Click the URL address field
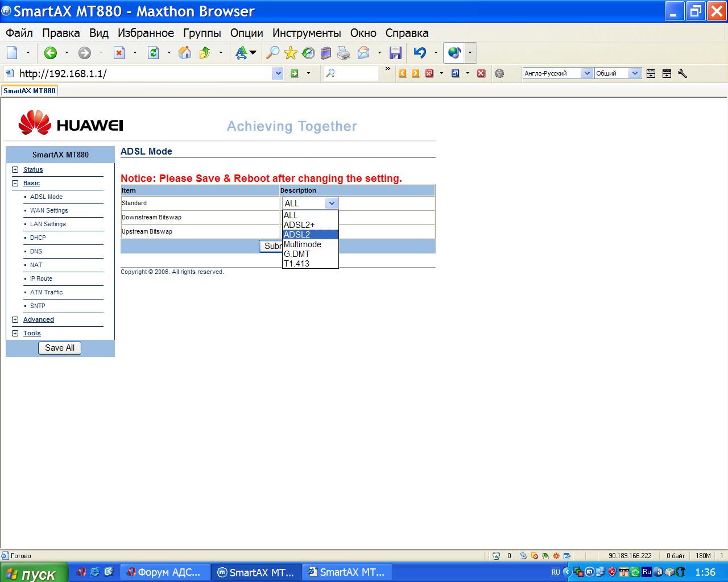728x582 pixels. tap(144, 73)
